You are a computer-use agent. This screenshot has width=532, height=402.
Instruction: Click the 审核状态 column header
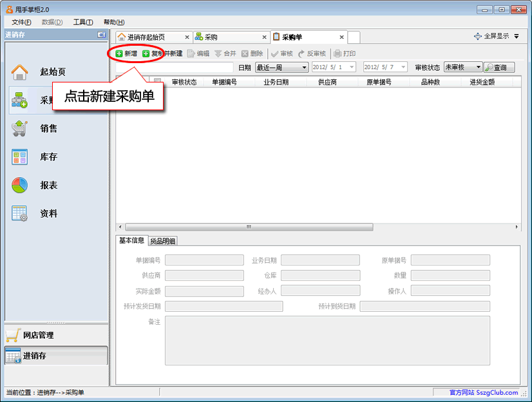point(184,82)
